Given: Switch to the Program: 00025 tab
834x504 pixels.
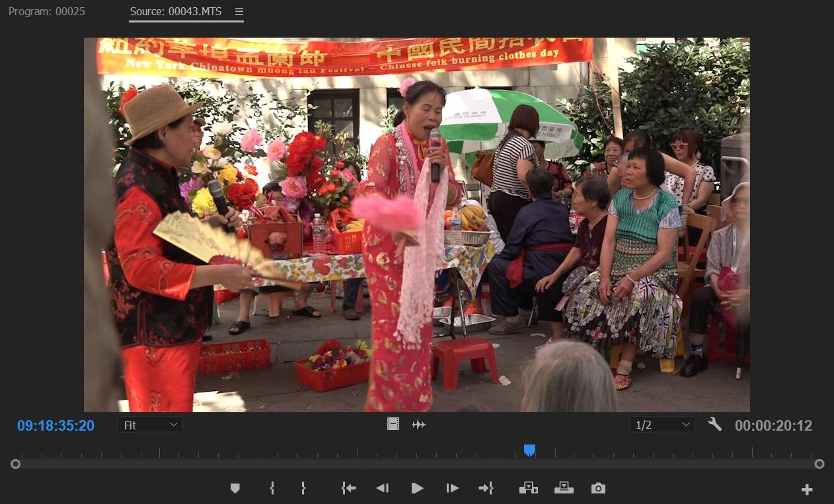Looking at the screenshot, I should point(46,11).
